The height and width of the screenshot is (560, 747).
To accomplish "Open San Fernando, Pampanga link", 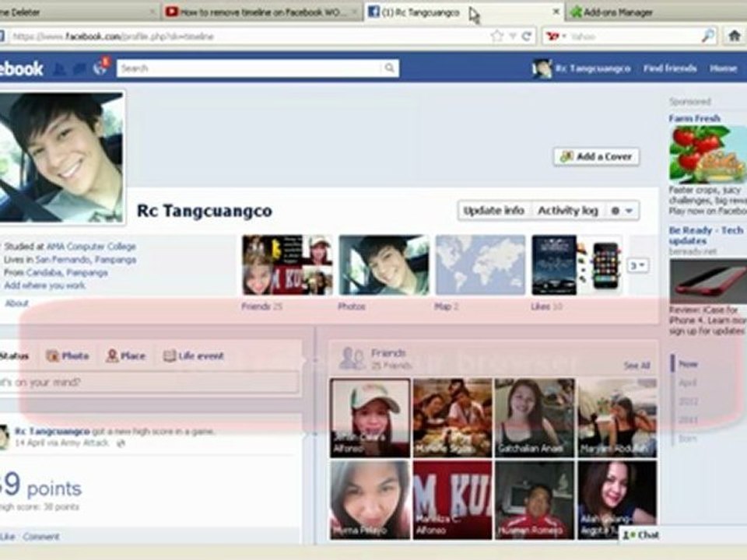I will [x=86, y=260].
